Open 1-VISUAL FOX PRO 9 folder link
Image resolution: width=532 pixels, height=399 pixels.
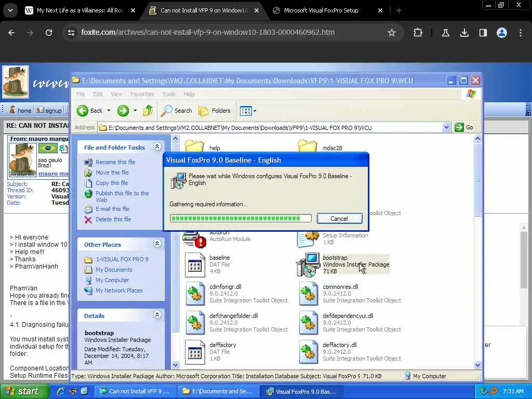point(122,259)
